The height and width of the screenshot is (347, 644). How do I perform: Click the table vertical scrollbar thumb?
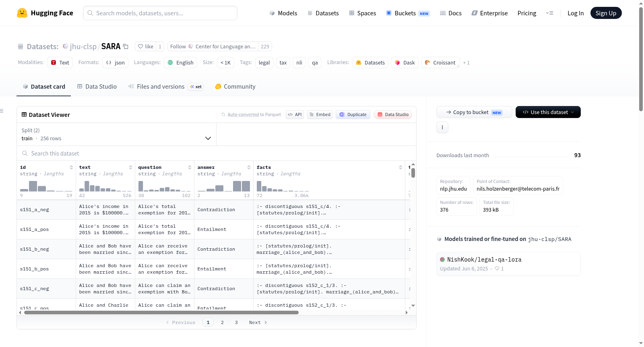(413, 173)
